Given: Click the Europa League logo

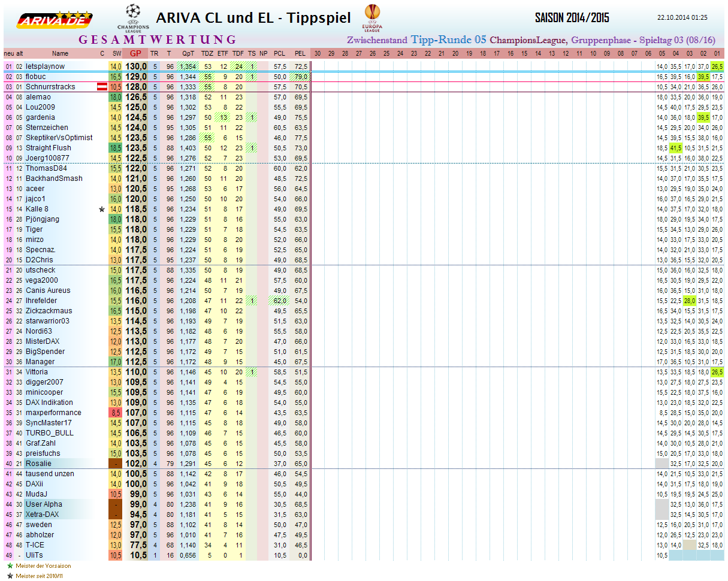Looking at the screenshot, I should point(372,19).
